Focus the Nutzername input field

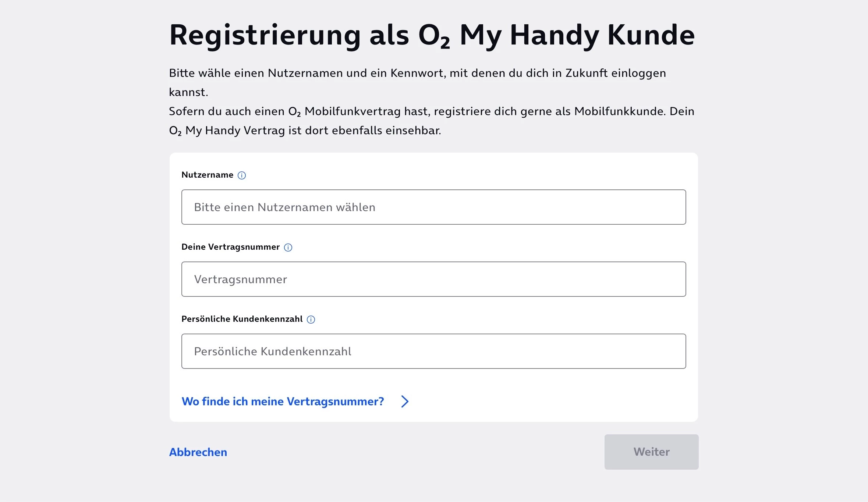[x=433, y=207]
